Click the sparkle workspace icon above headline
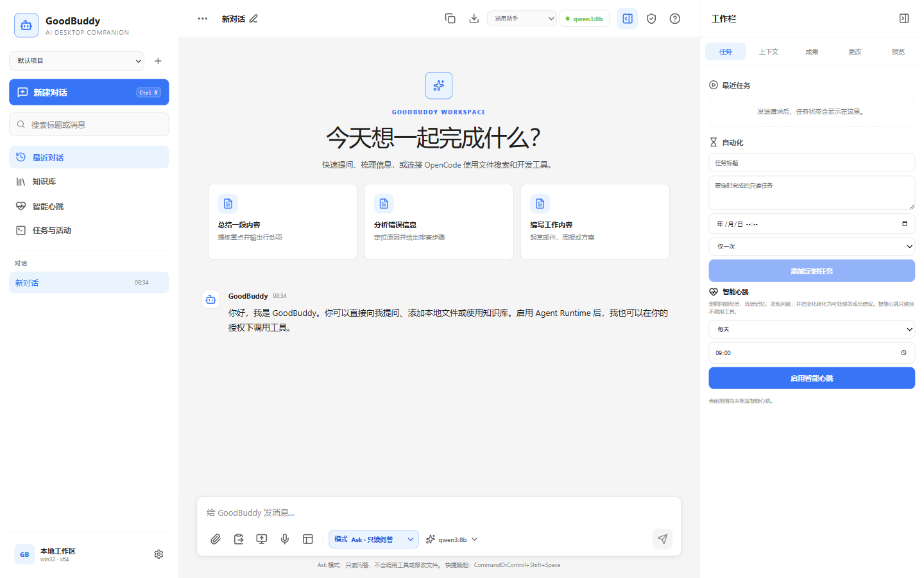Viewport: 924px width, 578px height. (x=439, y=85)
